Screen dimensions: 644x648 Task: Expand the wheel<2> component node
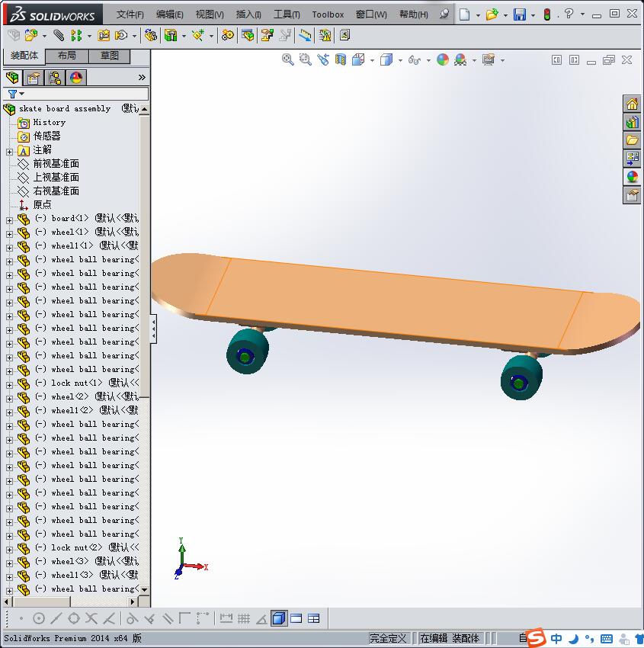click(x=9, y=399)
